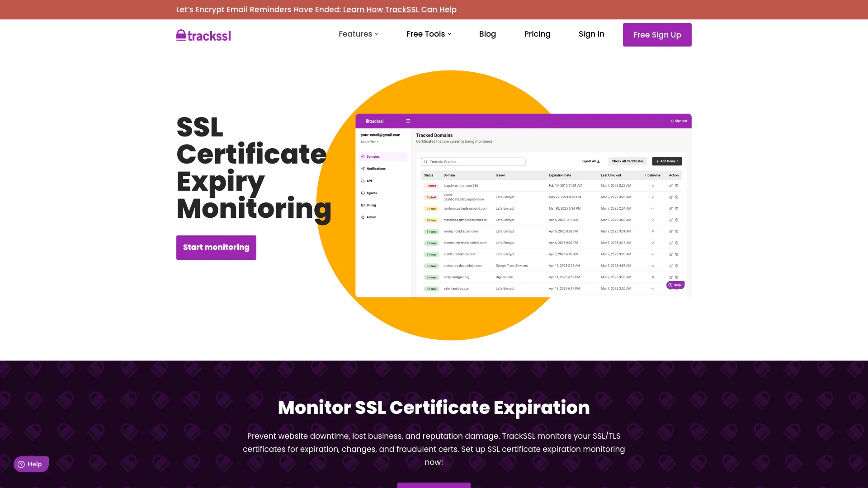Click the Free Sign Up button

[x=657, y=35]
